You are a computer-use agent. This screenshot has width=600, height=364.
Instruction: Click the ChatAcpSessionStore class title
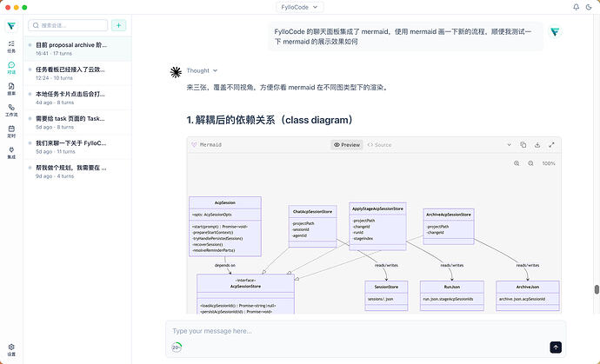point(313,211)
